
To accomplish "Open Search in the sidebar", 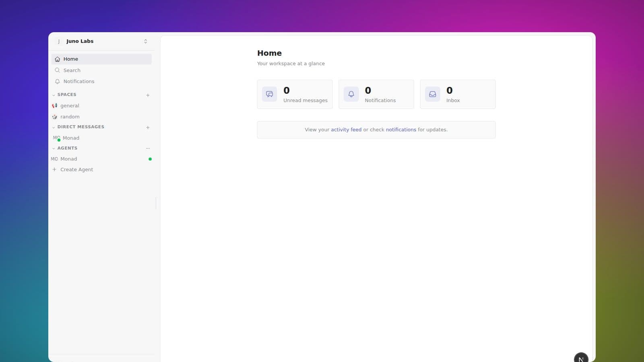I will click(x=101, y=70).
